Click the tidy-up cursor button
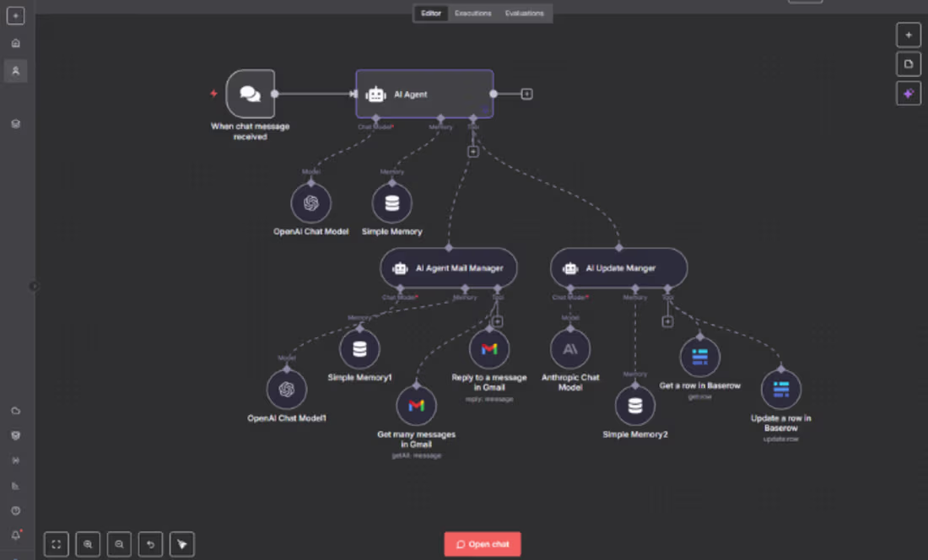This screenshot has width=928, height=560. (x=181, y=544)
